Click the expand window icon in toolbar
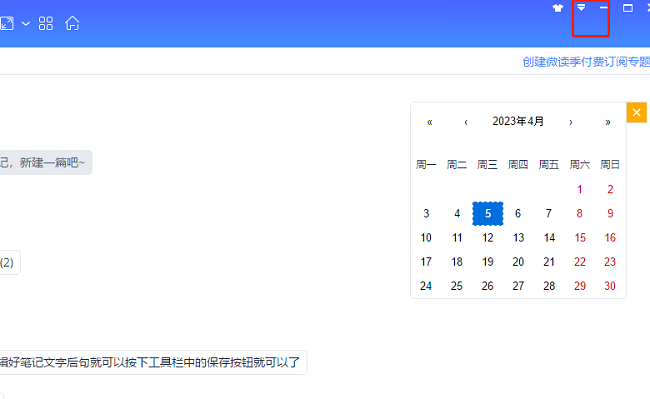The height and width of the screenshot is (399, 650). pyautogui.click(x=7, y=23)
